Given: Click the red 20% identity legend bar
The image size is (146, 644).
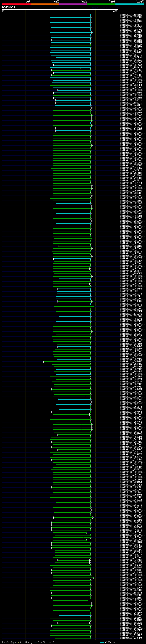Looking at the screenshot, I should [16, 4].
